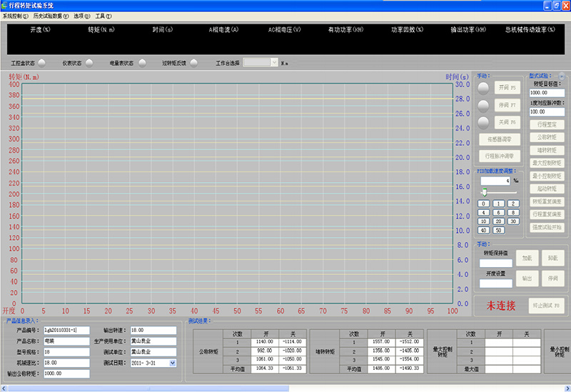Click the 输出转速 input field

[x=153, y=330]
